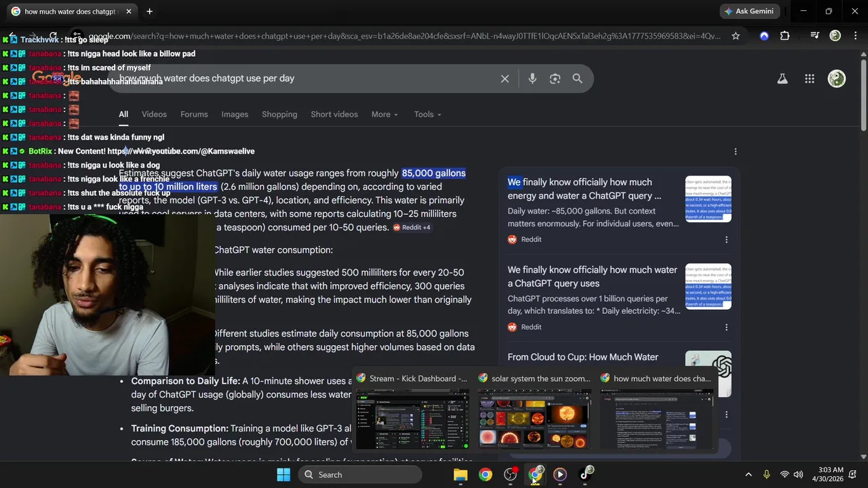Click the microphone tray icon

[766, 474]
